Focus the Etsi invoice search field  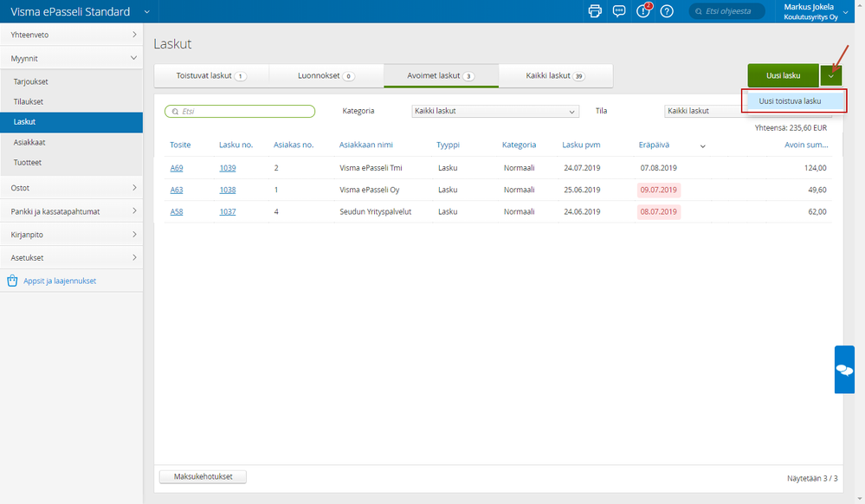pos(240,112)
